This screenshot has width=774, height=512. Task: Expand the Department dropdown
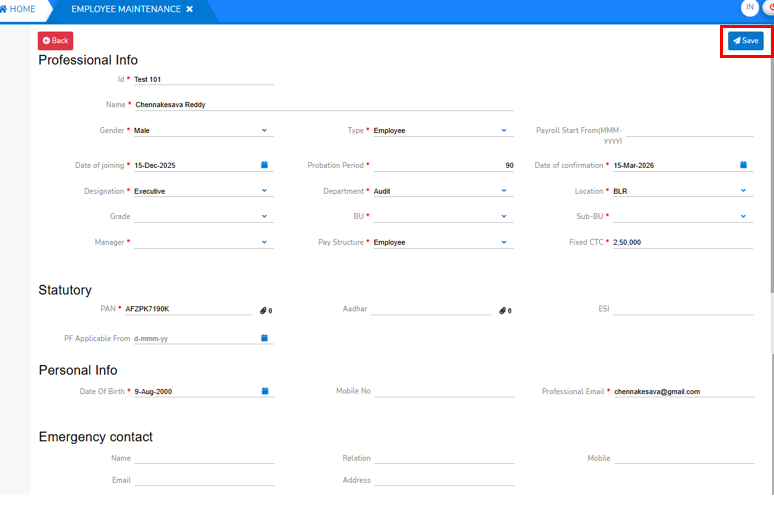tap(504, 191)
